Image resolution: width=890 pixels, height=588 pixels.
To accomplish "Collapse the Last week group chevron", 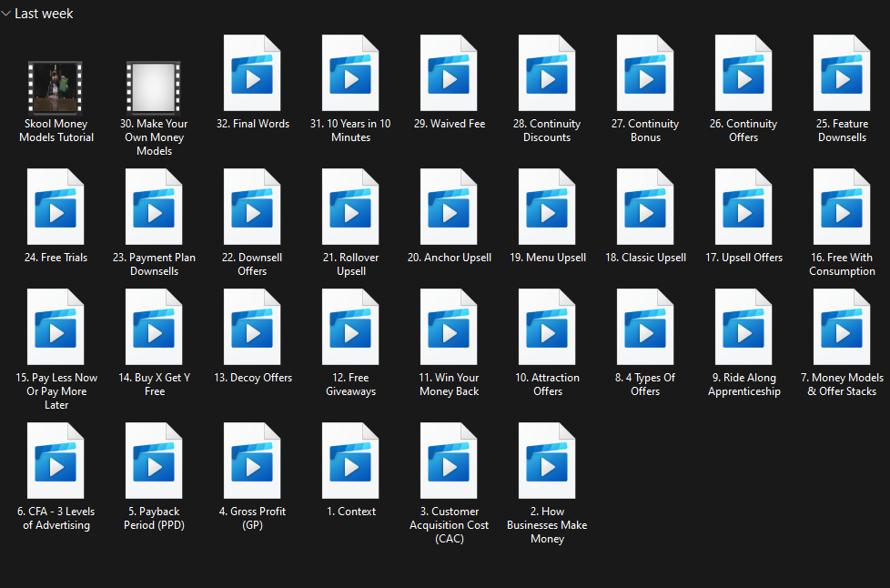I will [6, 14].
